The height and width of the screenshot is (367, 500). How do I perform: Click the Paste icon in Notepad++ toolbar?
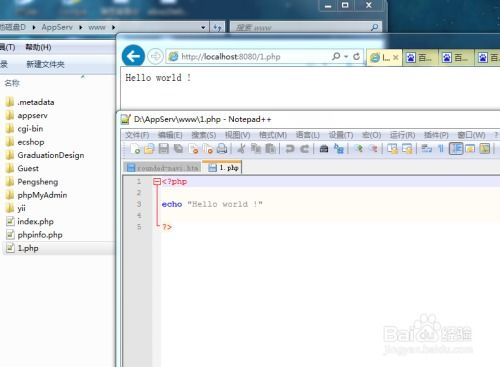tap(270, 149)
